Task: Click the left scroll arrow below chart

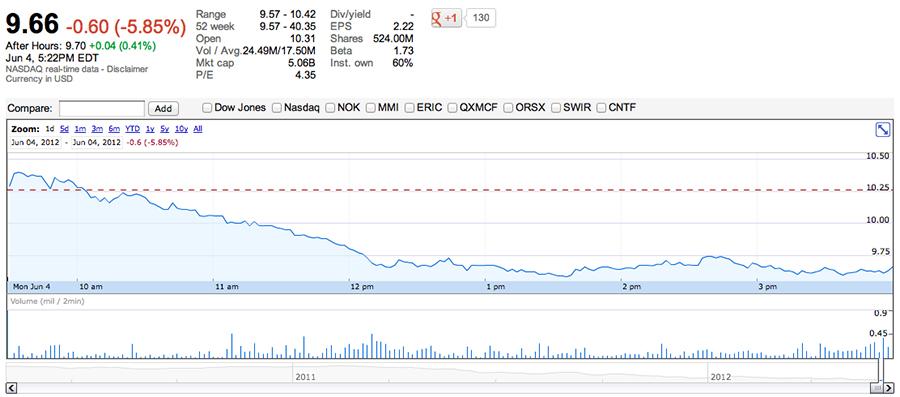Action: pyautogui.click(x=11, y=388)
